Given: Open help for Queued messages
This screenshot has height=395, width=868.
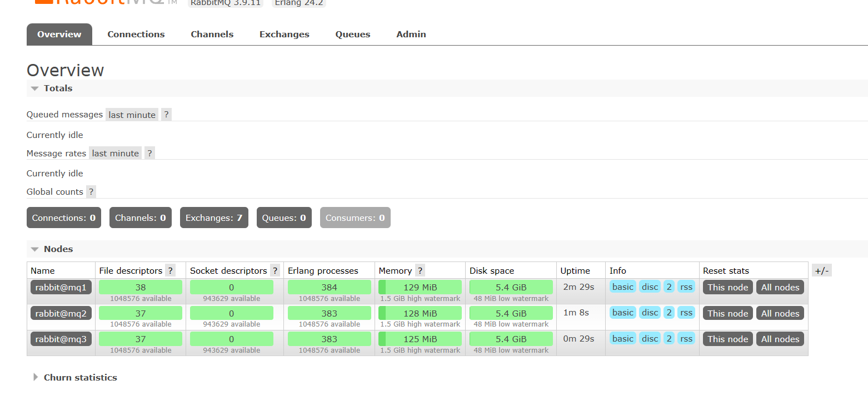Looking at the screenshot, I should (166, 115).
